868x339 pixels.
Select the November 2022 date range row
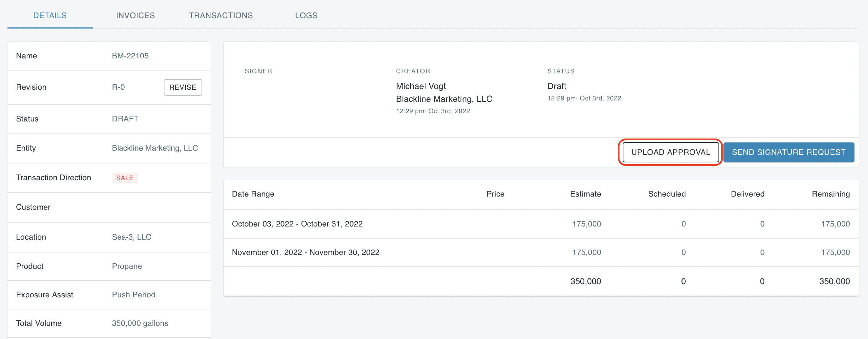click(305, 252)
